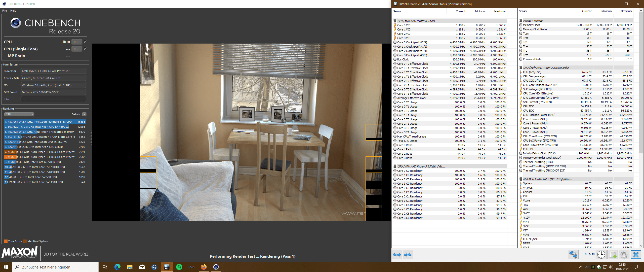Screen dimensions: 644x272
Task: Close sensors with the blue X button
Action: click(636, 255)
